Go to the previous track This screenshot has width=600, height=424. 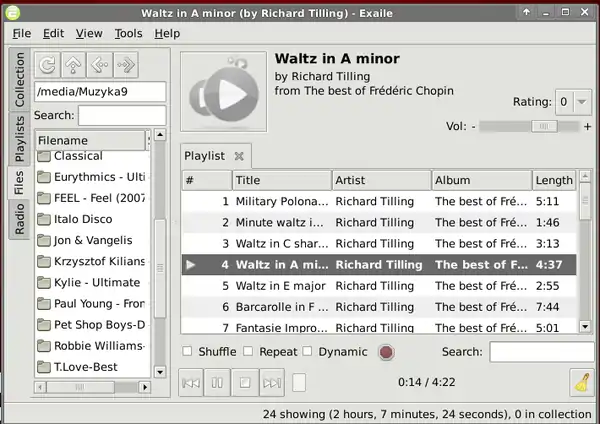(191, 382)
